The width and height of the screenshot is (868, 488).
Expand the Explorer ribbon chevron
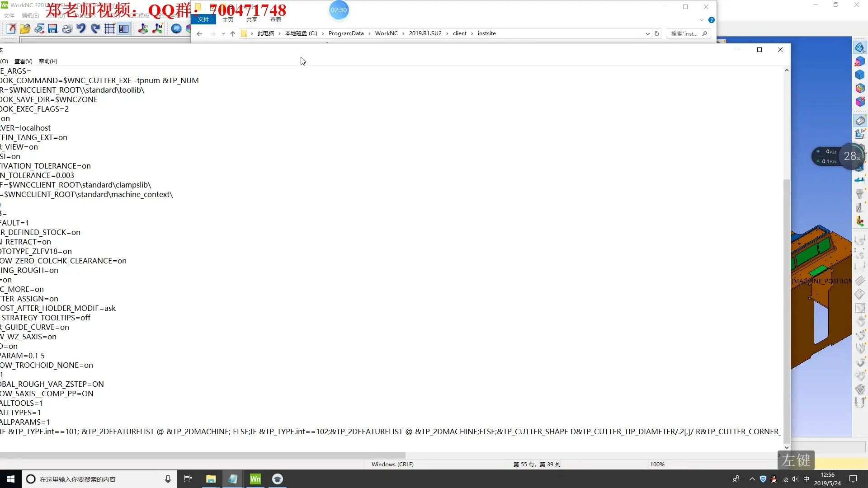(x=701, y=20)
